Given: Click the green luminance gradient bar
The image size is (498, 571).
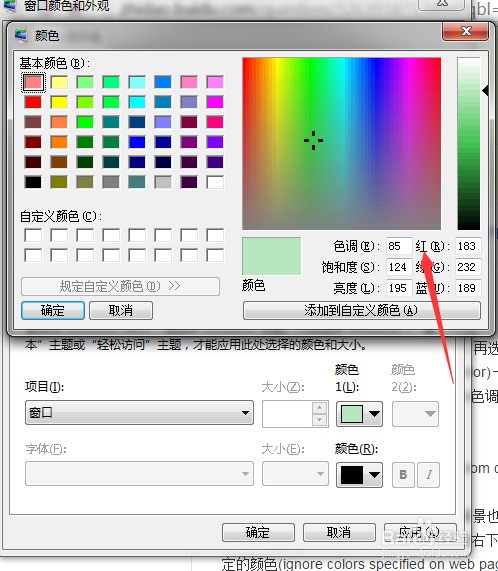Looking at the screenshot, I should pos(469,143).
